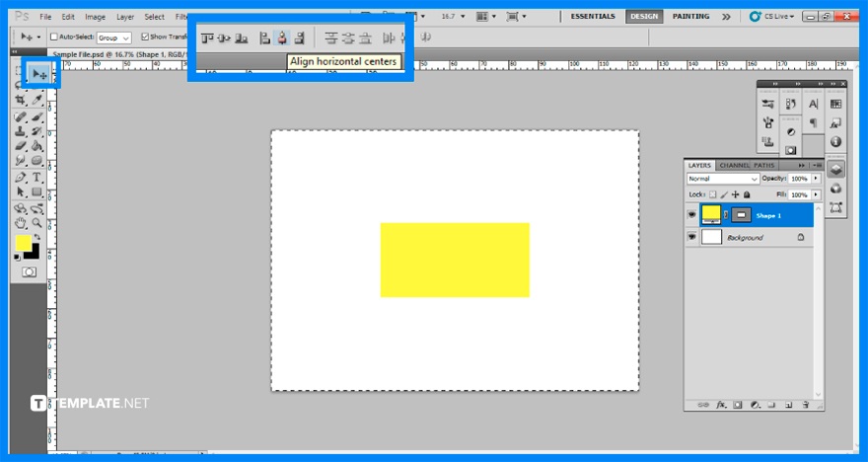The width and height of the screenshot is (868, 462).
Task: Toggle Edit in Quick Mask mode
Action: (29, 272)
